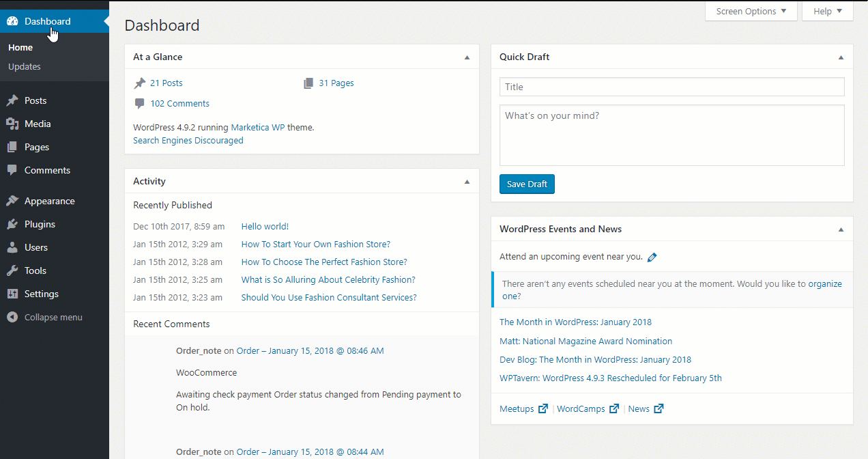Click the Users person icon in sidebar
Image resolution: width=868 pixels, height=459 pixels.
pos(12,247)
